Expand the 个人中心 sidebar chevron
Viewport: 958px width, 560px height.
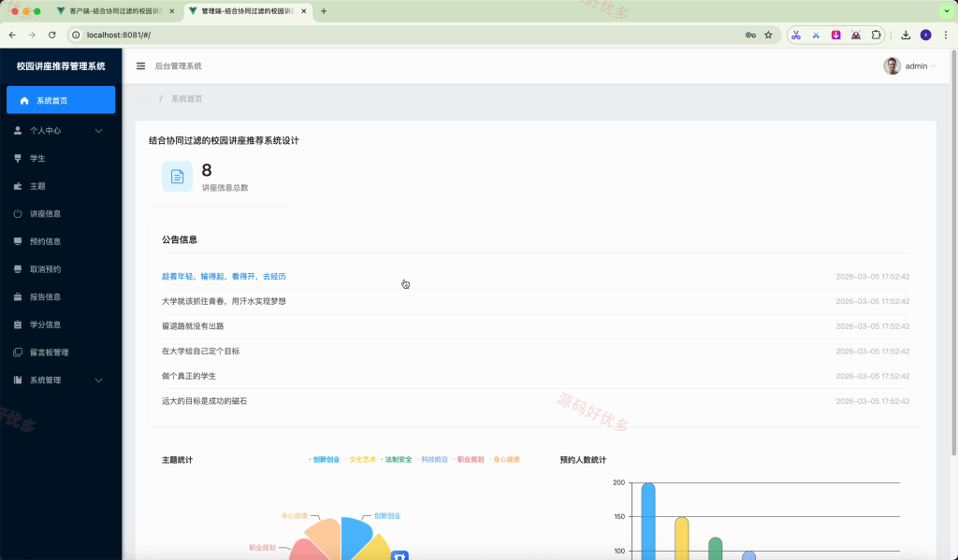tap(98, 131)
